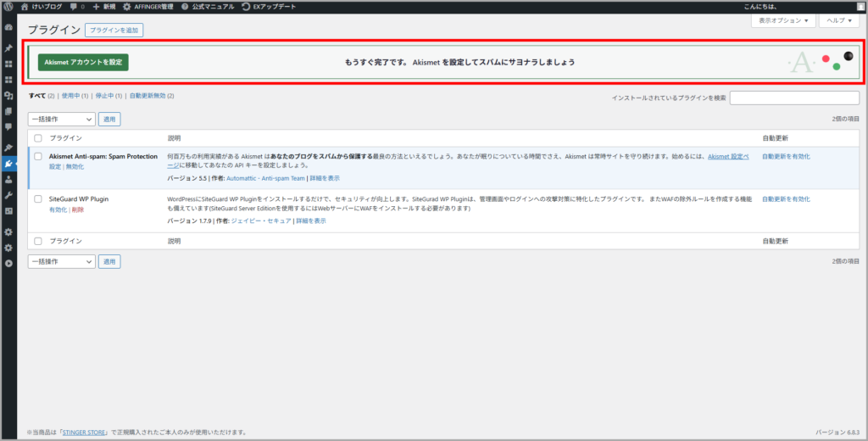
Task: Toggle select-all checkbox in table header
Action: point(38,137)
